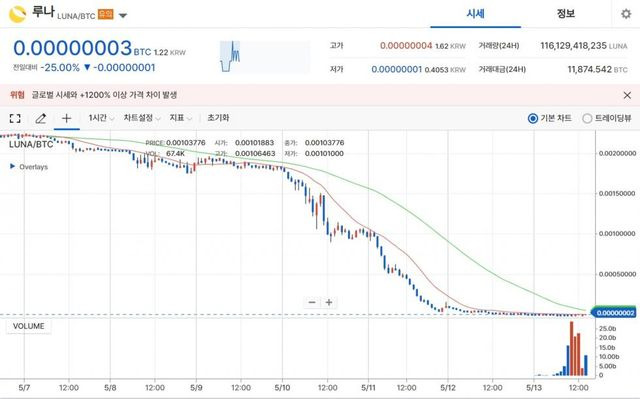
Task: Click the 거래량(24H) value 116,129,418,235
Action: (x=573, y=46)
